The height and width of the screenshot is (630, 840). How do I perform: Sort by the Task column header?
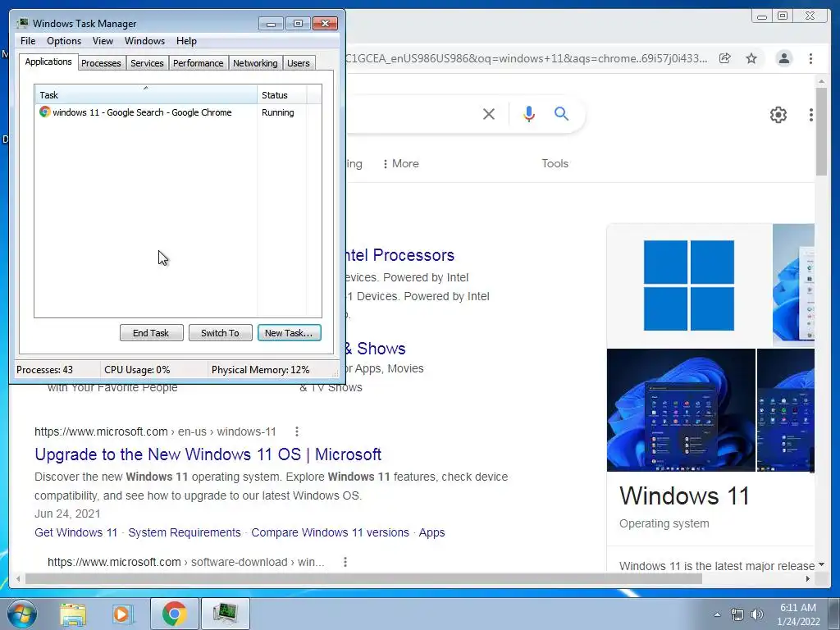point(146,95)
